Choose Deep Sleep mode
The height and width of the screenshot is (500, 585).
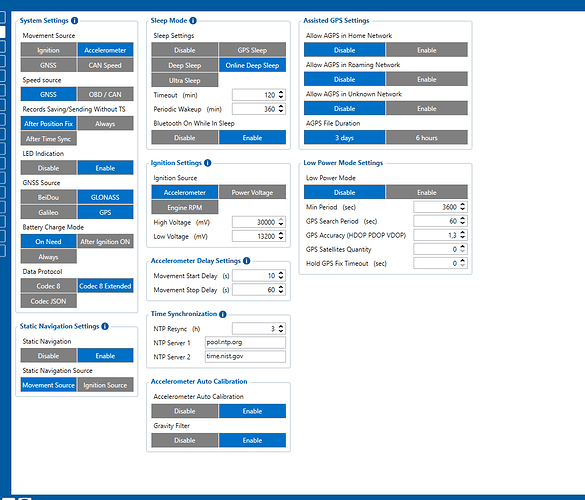pos(185,65)
